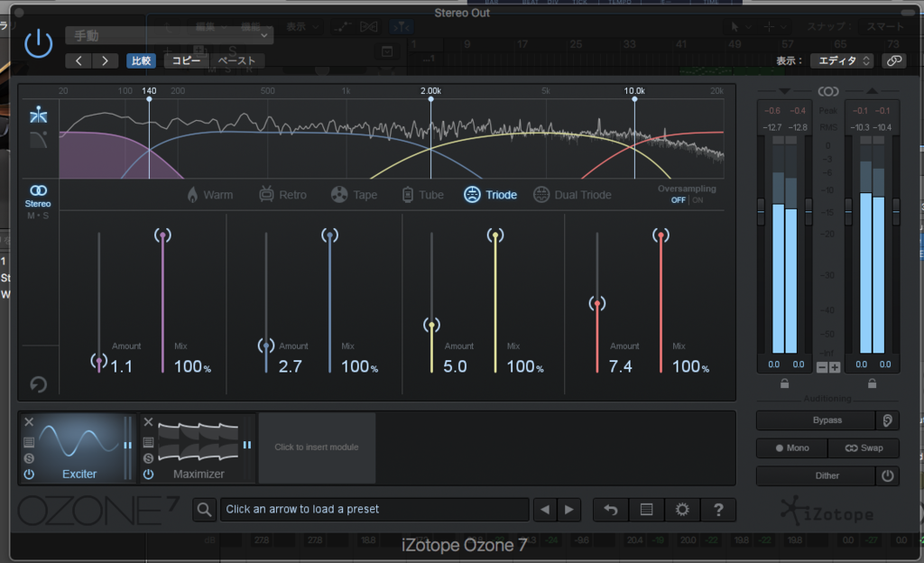Click the undo history arrow icon
Screen dimensions: 924x563
click(x=611, y=510)
